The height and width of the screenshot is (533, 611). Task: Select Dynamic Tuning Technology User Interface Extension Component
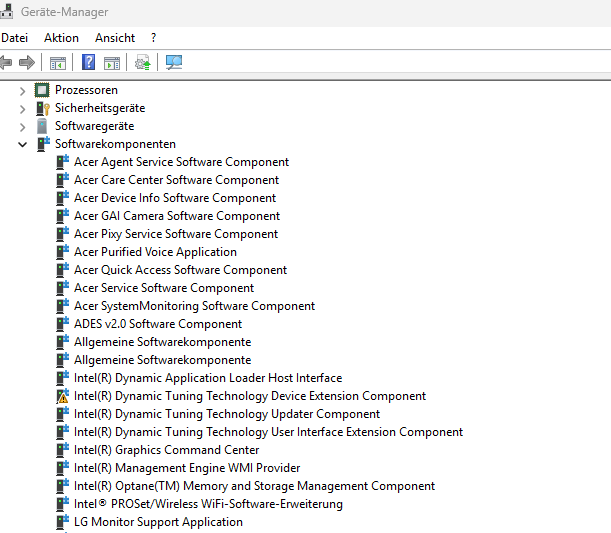(x=268, y=432)
